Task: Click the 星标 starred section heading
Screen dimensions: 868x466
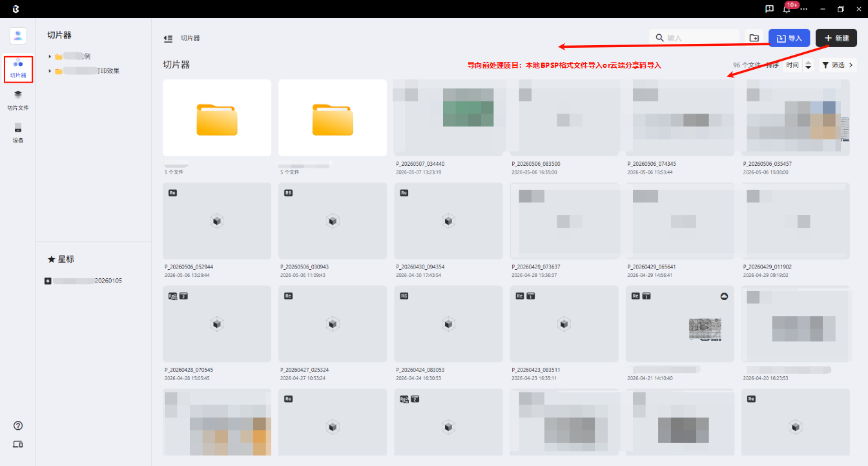Action: [x=61, y=259]
